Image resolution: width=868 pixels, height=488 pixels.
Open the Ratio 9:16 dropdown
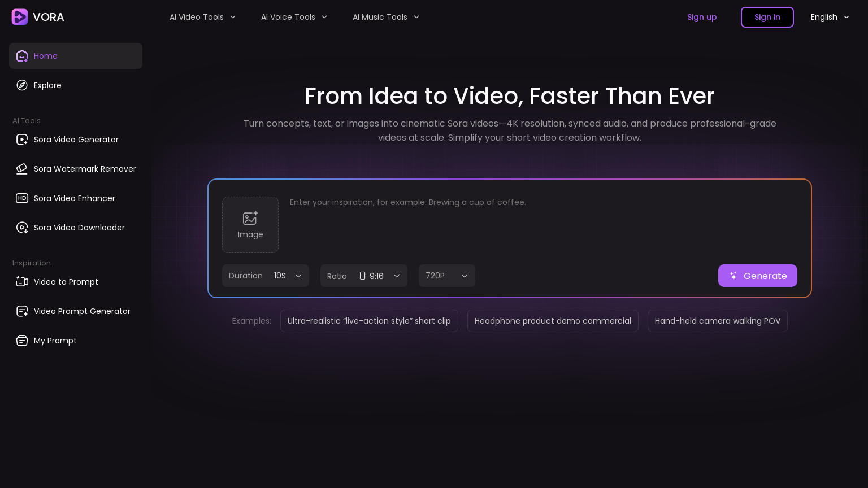[x=364, y=276]
